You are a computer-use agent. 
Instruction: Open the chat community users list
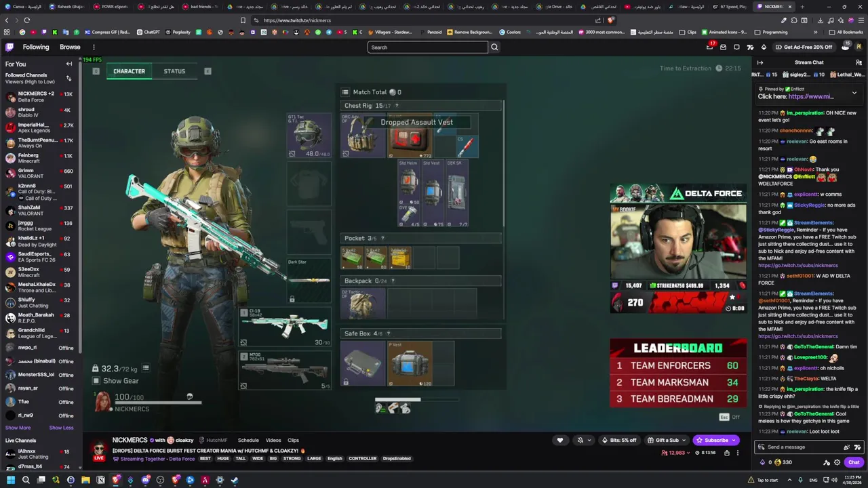point(858,62)
